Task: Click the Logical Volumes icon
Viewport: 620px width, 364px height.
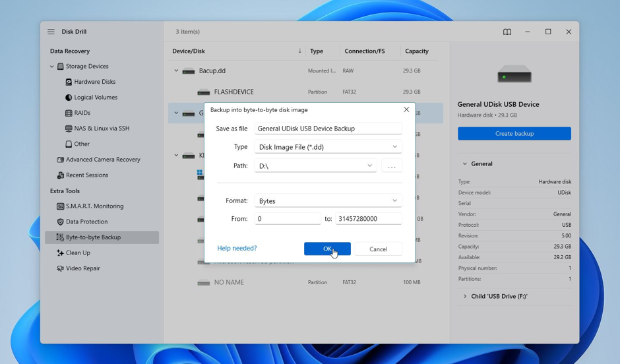Action: point(69,97)
